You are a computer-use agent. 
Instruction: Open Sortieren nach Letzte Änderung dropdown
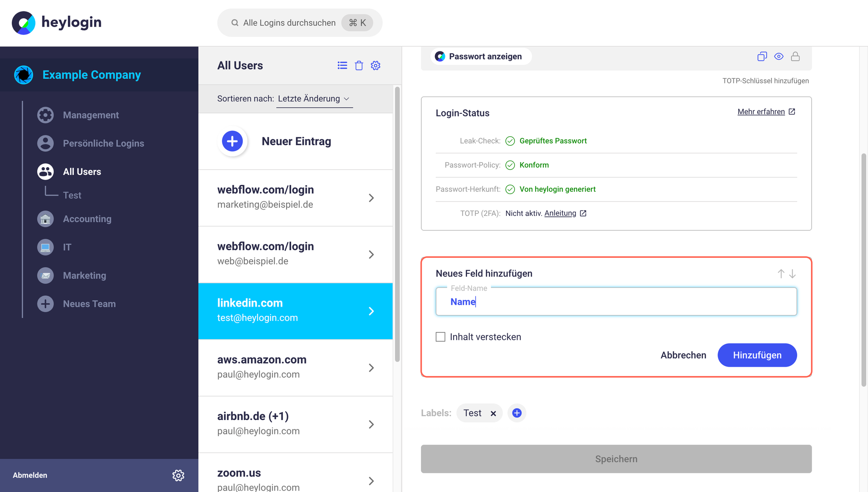point(314,99)
